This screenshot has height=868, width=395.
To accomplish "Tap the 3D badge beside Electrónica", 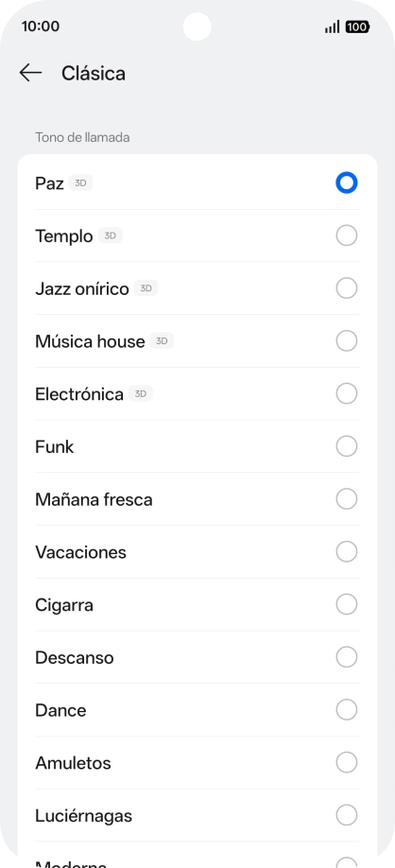I will (141, 393).
